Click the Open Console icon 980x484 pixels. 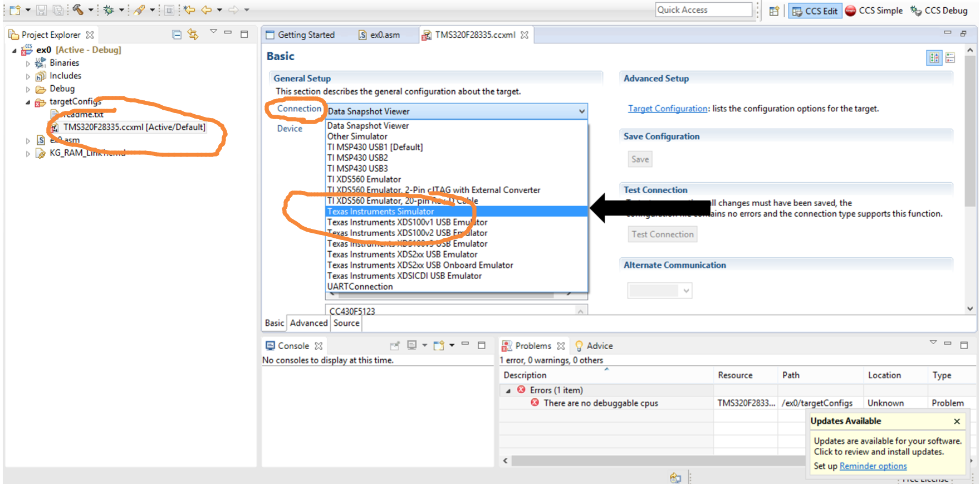(439, 345)
